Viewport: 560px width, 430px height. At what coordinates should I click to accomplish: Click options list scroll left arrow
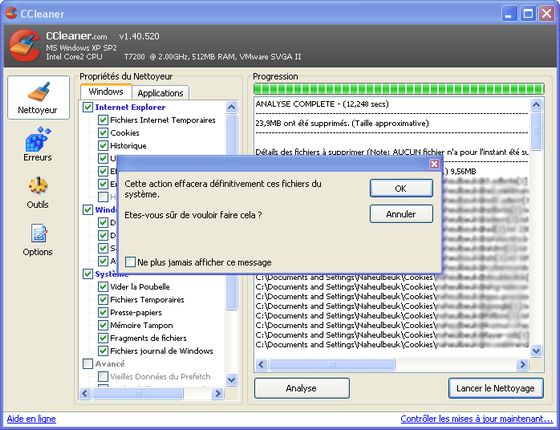85,394
